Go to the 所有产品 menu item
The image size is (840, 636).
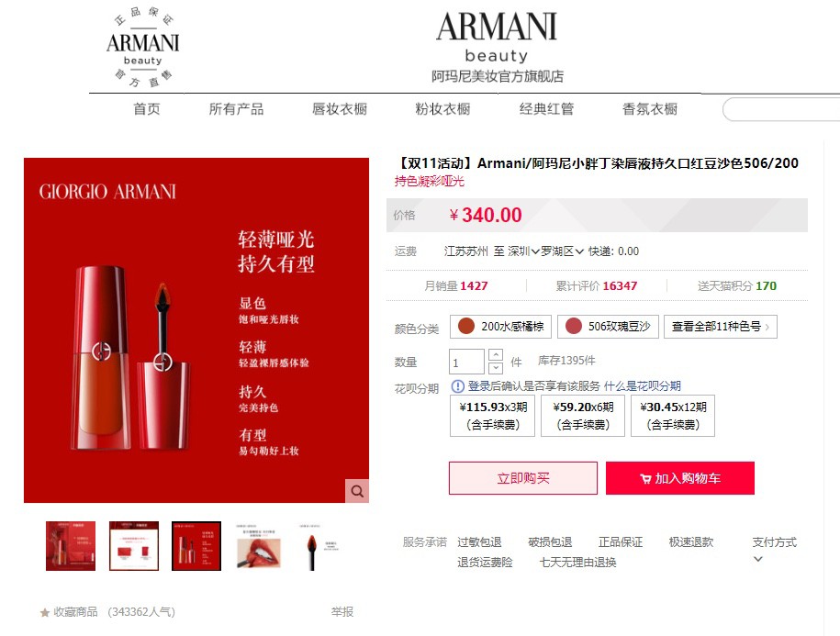pyautogui.click(x=236, y=109)
